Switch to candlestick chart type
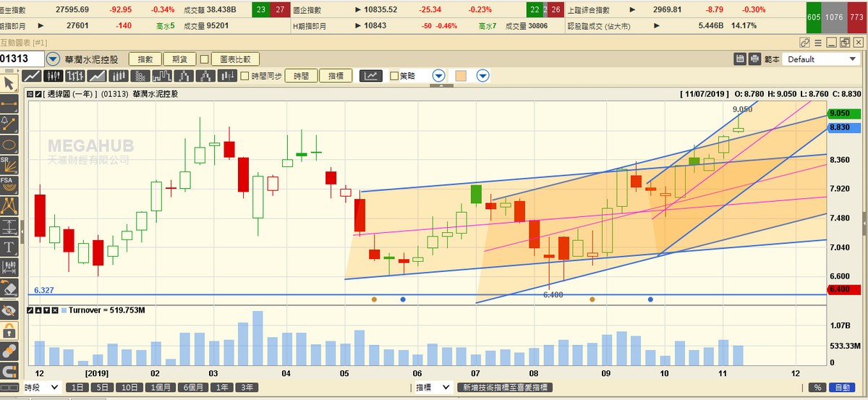This screenshot has width=868, height=400. (54, 75)
